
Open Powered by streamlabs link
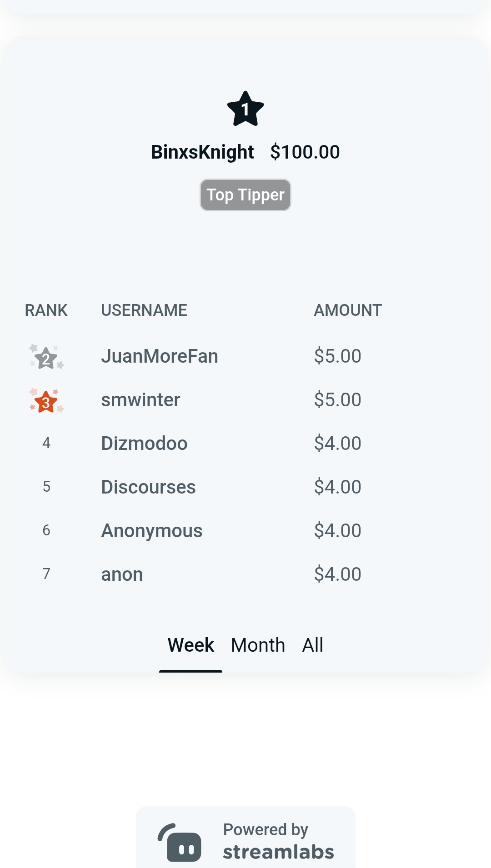tap(245, 838)
